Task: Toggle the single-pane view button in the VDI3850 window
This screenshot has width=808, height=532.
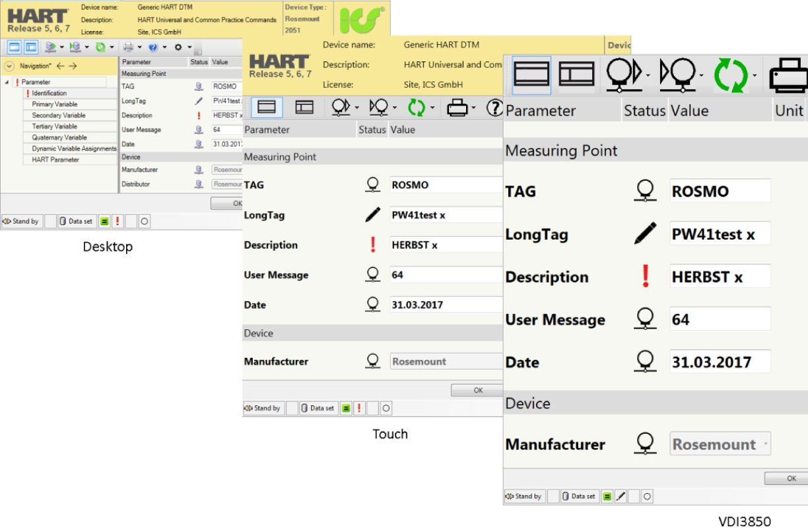Action: tap(531, 75)
